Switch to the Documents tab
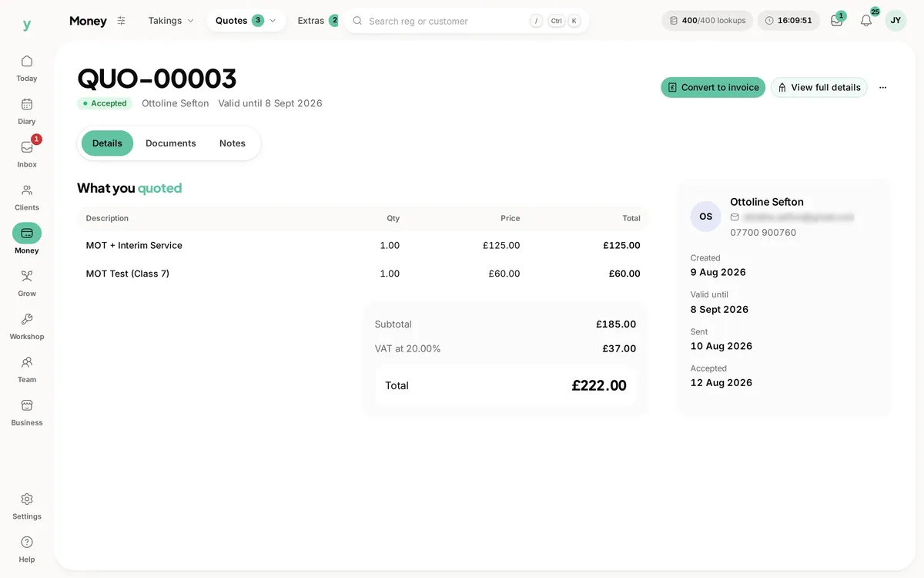The height and width of the screenshot is (578, 924). click(171, 143)
